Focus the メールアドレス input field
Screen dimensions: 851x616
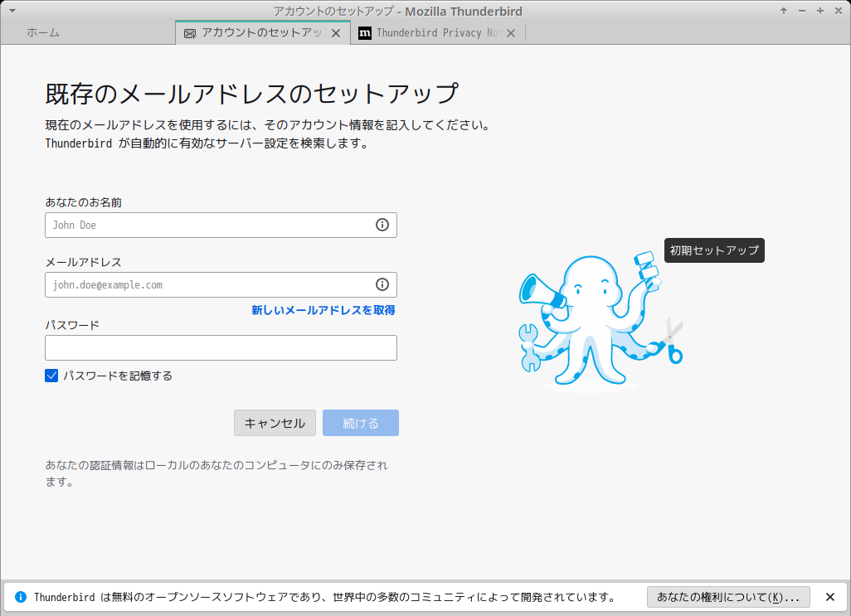221,284
